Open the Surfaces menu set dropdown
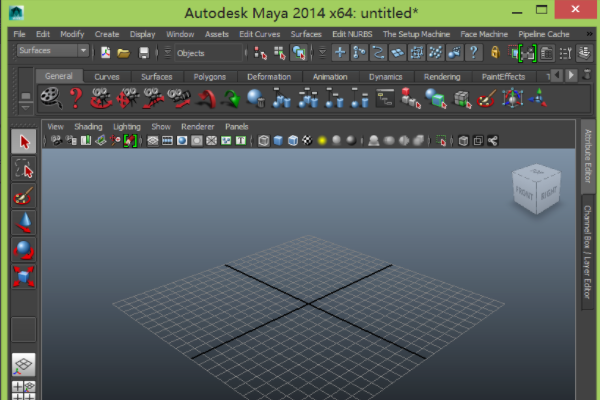Screen dimensions: 600x400 (53, 51)
